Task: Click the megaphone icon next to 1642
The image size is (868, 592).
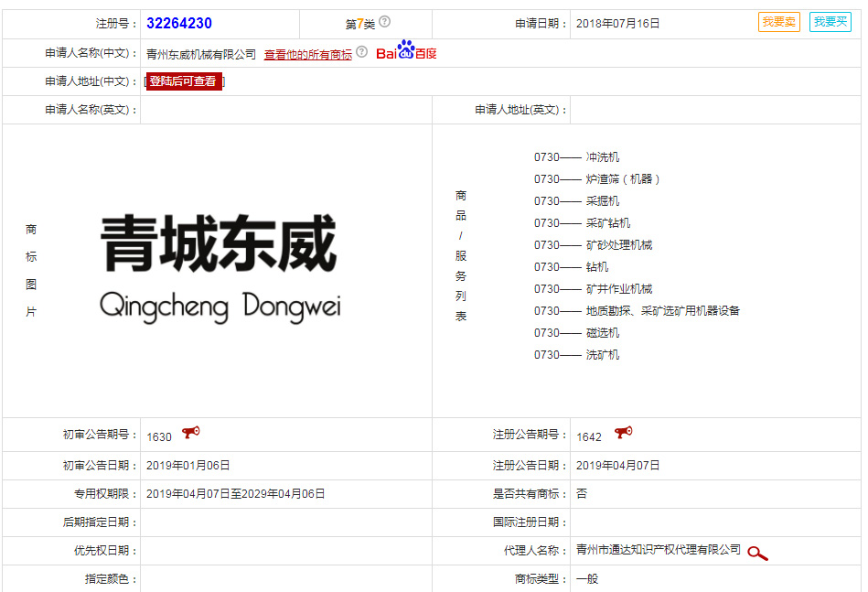Action: tap(623, 433)
